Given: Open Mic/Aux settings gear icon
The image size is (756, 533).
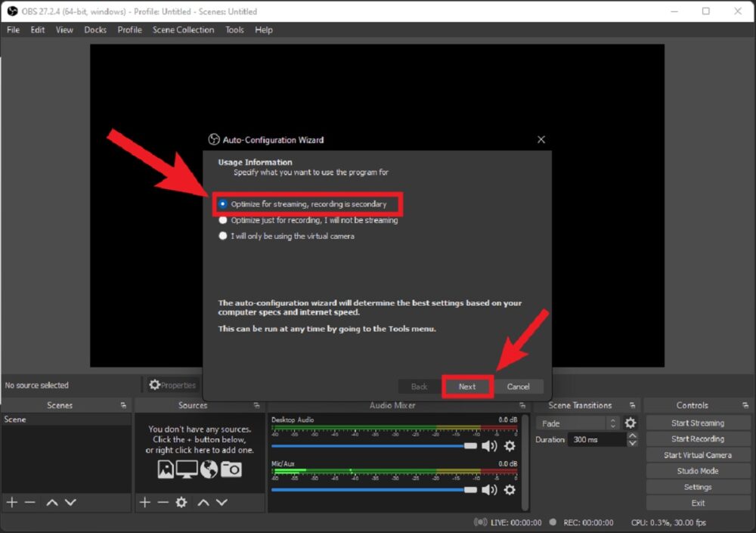Looking at the screenshot, I should point(510,490).
